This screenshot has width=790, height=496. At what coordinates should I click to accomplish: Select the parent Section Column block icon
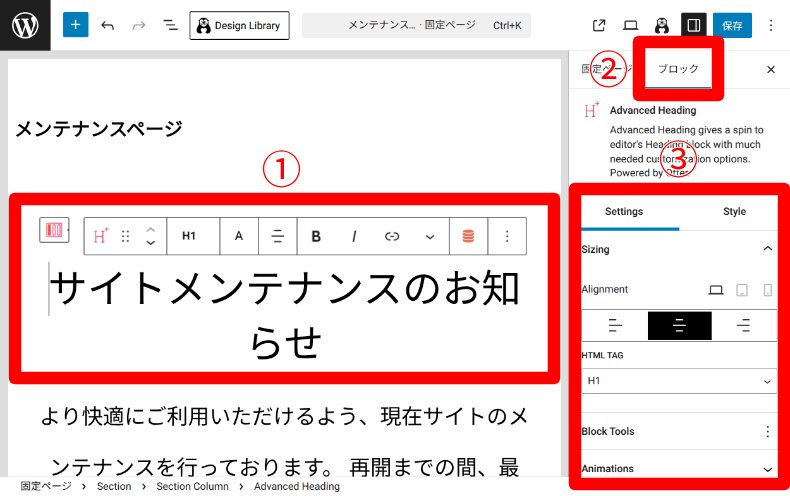[x=54, y=230]
